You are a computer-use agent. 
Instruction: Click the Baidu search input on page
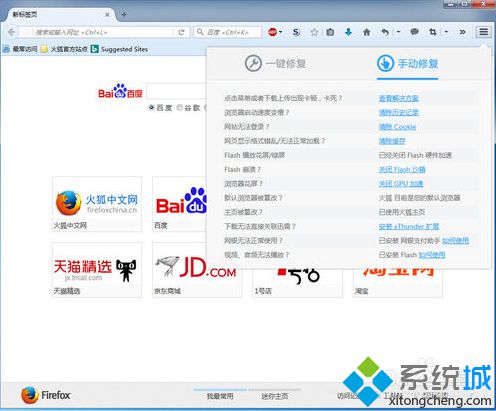coord(177,92)
